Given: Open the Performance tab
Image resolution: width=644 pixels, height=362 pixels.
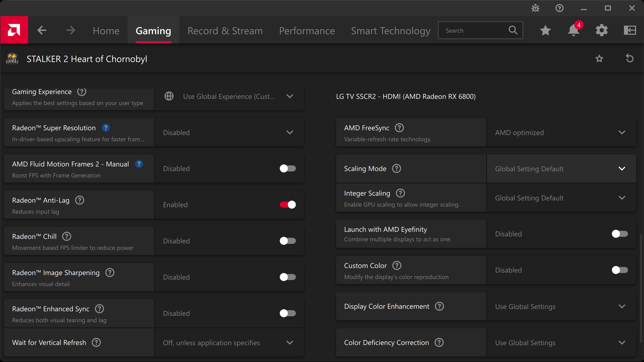Looking at the screenshot, I should (x=307, y=31).
